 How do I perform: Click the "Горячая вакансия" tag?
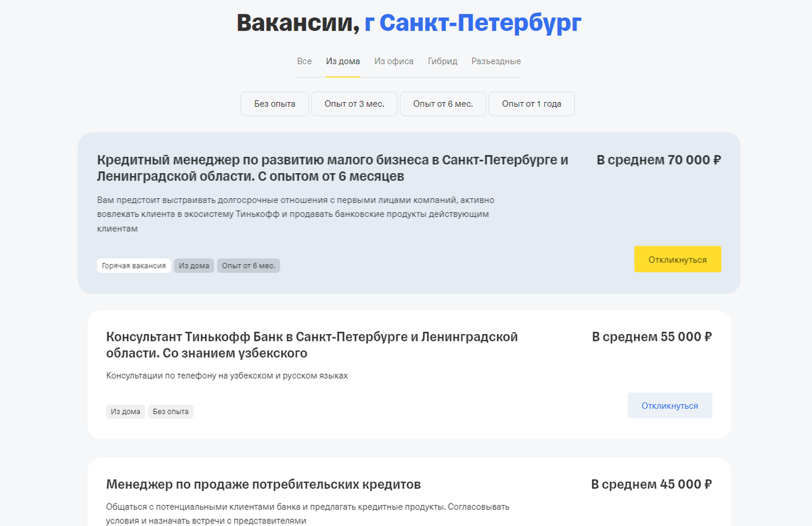point(133,265)
